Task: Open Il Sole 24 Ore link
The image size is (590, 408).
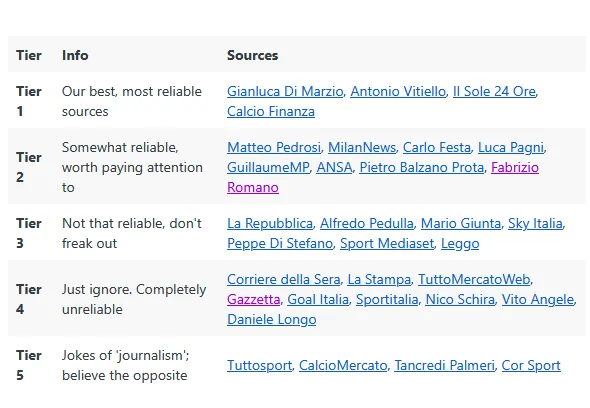Action: tap(494, 91)
